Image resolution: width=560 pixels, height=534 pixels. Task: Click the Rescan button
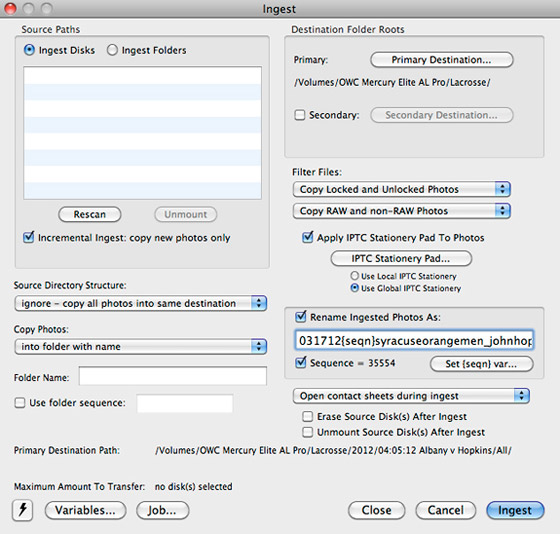point(90,214)
